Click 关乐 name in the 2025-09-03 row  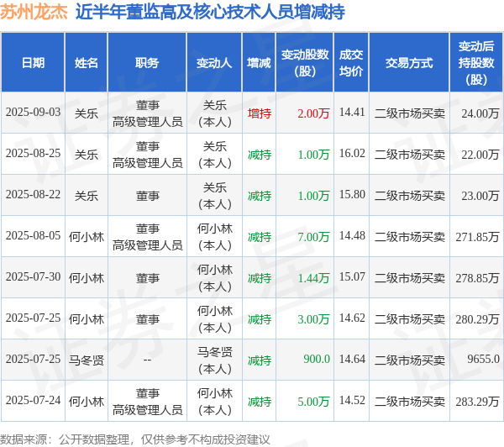tap(87, 113)
